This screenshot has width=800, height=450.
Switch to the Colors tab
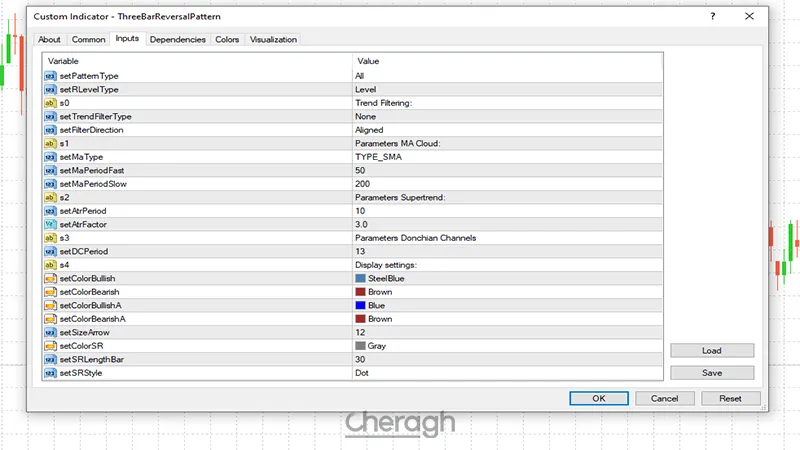tap(227, 39)
